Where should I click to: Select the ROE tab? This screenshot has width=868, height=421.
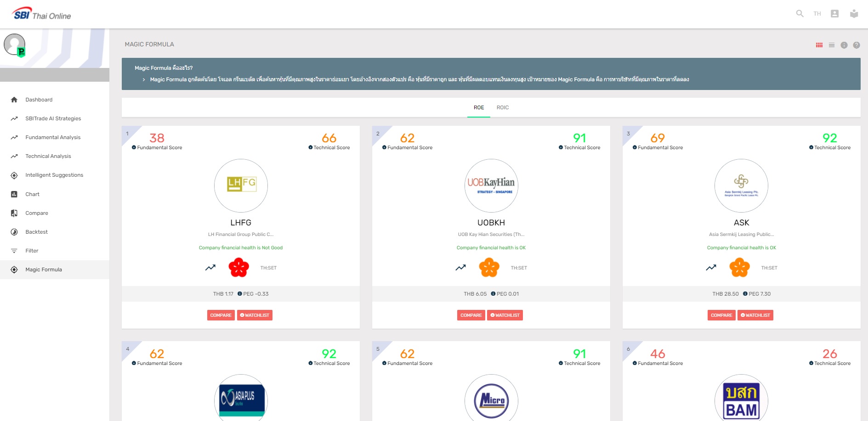[479, 107]
